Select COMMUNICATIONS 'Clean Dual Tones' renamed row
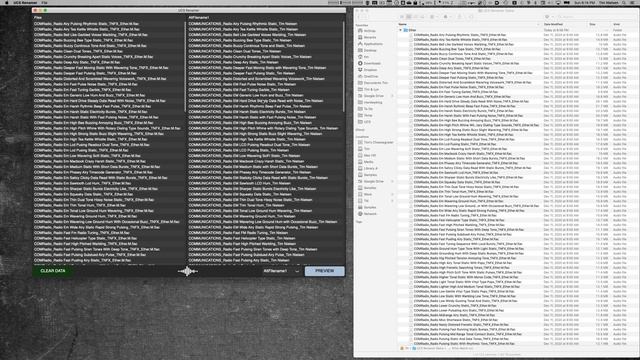This screenshot has width=640, height=360. [265, 51]
